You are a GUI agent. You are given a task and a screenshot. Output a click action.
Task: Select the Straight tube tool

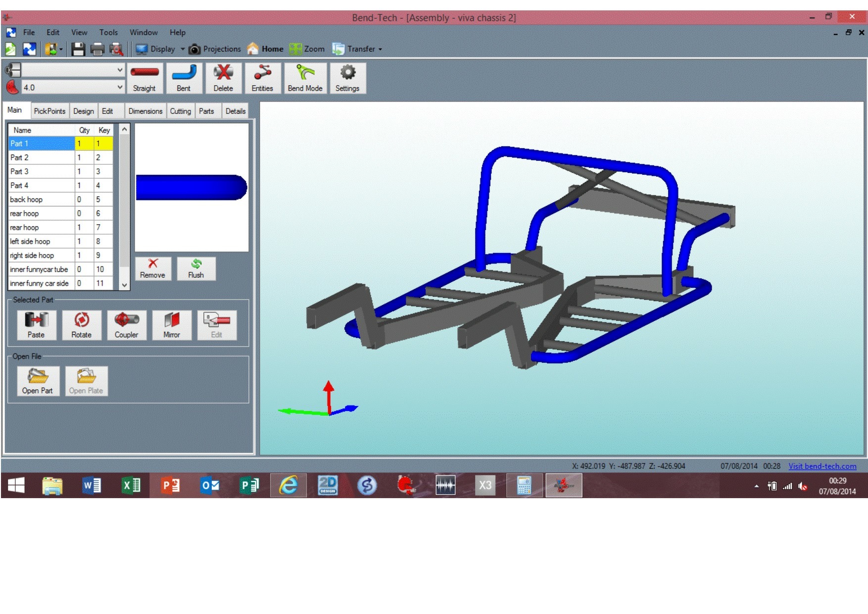pos(145,78)
